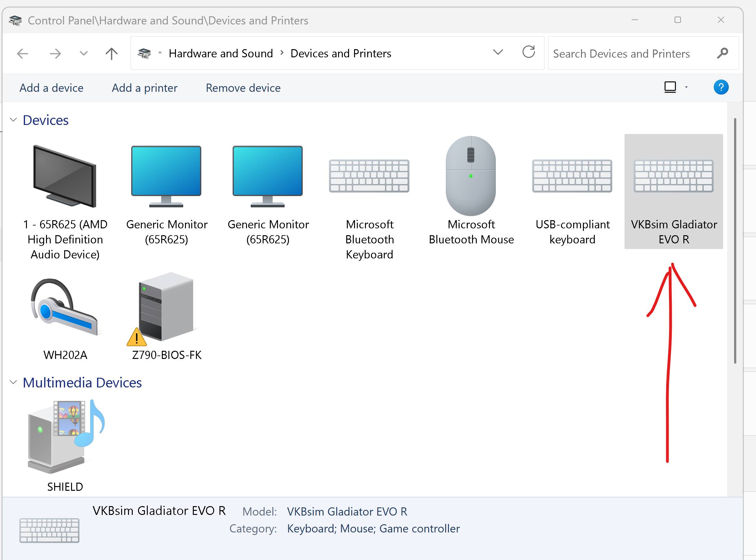This screenshot has width=756, height=560.
Task: Open the address bar history dropdown
Action: (x=498, y=52)
